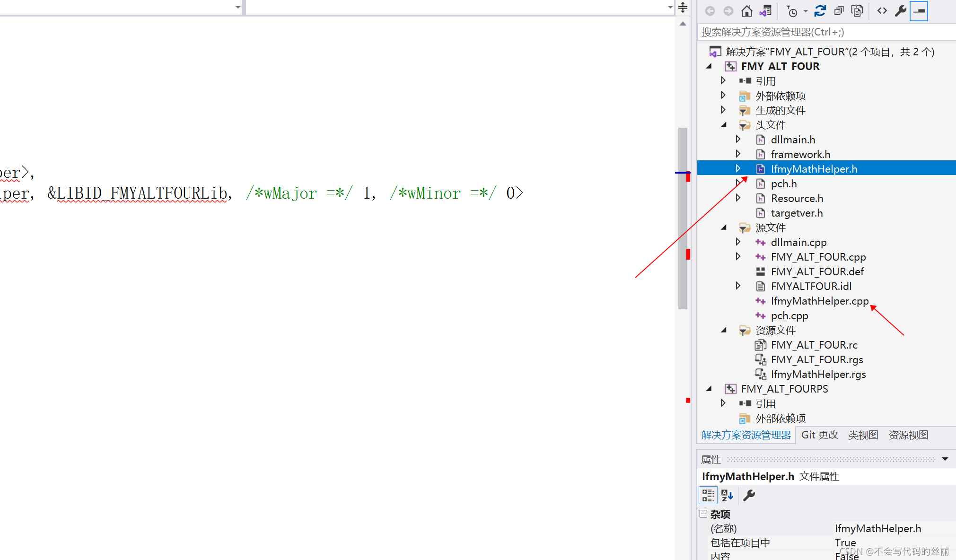Toggle Preview Selected Items button

(x=919, y=11)
